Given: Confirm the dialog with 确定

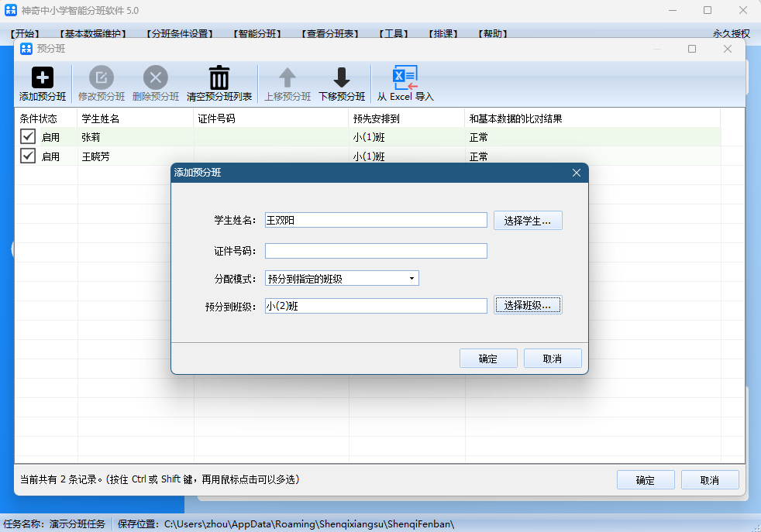Looking at the screenshot, I should coord(488,358).
